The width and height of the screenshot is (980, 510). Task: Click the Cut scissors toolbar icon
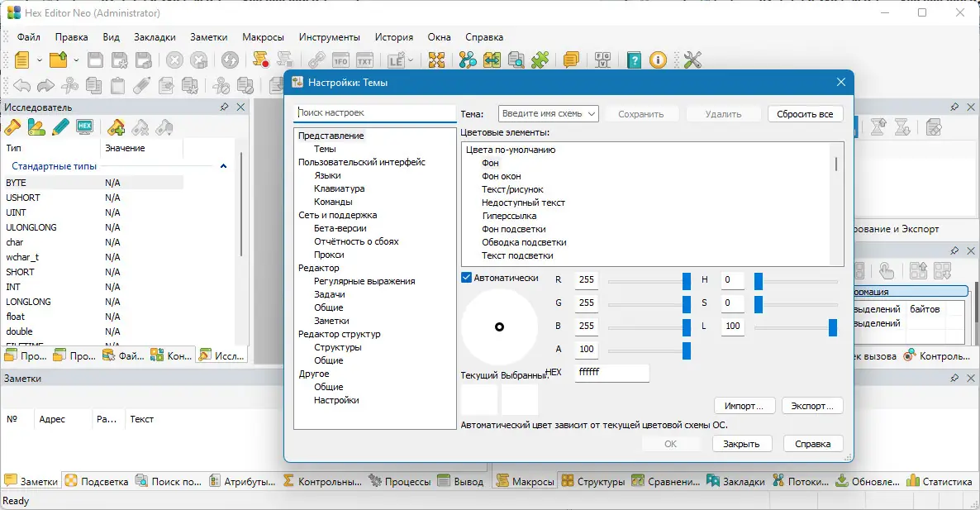coord(69,85)
